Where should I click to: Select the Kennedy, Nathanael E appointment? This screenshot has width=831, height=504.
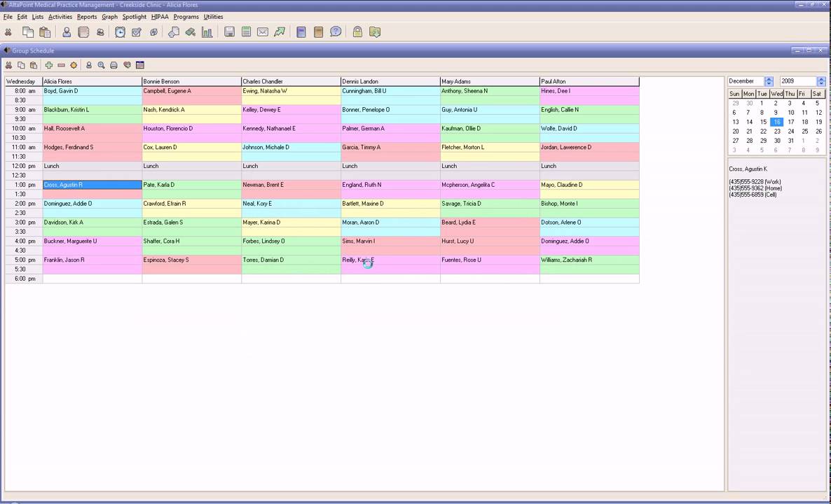pyautogui.click(x=291, y=129)
